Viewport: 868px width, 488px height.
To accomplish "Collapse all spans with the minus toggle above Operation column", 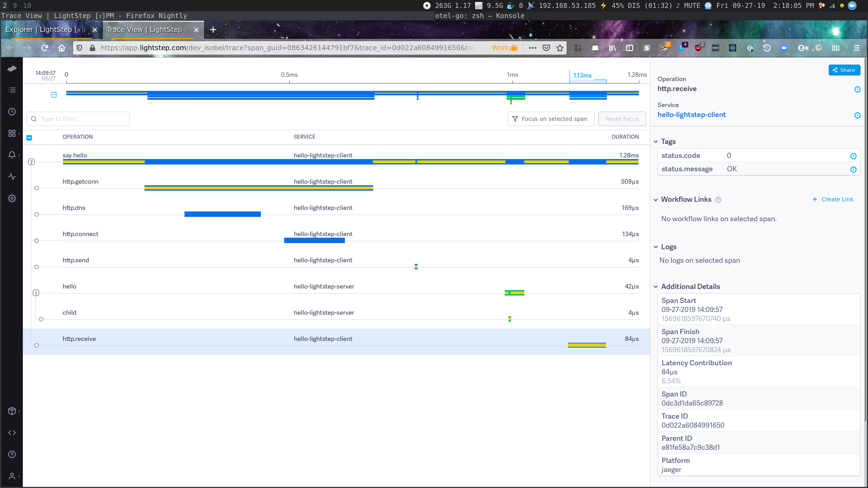I will [29, 137].
